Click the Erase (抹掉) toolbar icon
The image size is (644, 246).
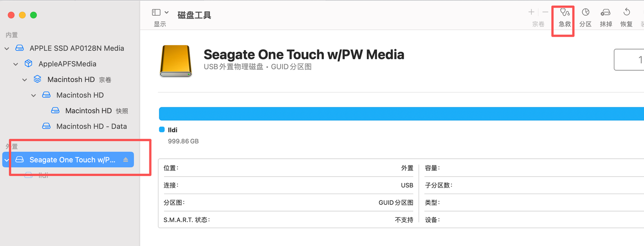coord(606,18)
